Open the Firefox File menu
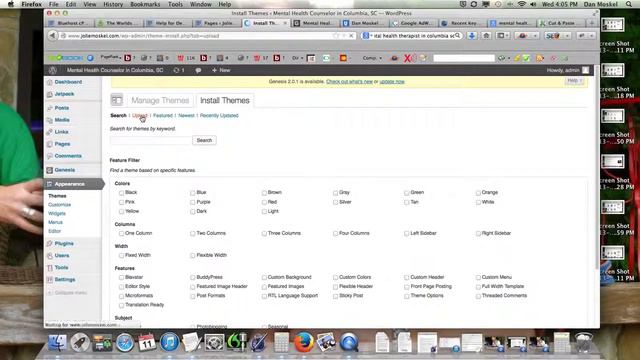The height and width of the screenshot is (360, 640). 53,4
